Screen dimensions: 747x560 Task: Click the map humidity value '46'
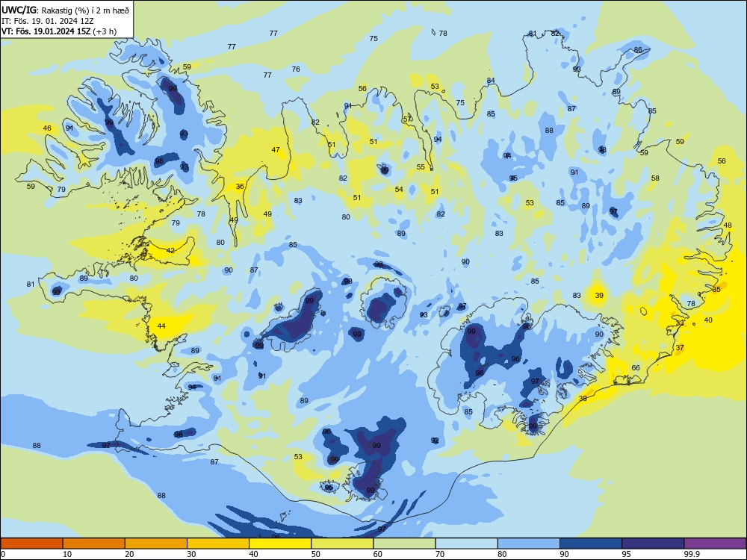46,128
